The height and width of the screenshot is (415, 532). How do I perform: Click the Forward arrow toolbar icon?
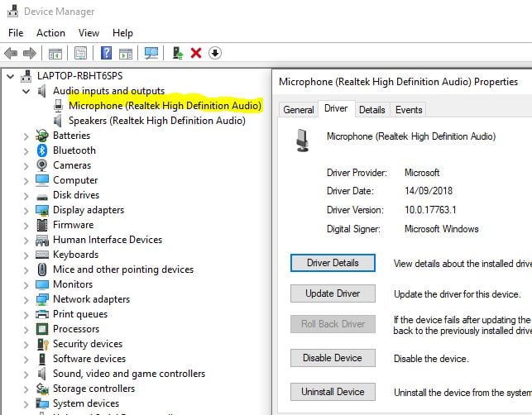30,53
